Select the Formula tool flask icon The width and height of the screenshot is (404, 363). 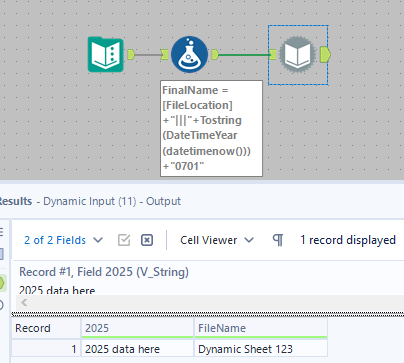189,54
